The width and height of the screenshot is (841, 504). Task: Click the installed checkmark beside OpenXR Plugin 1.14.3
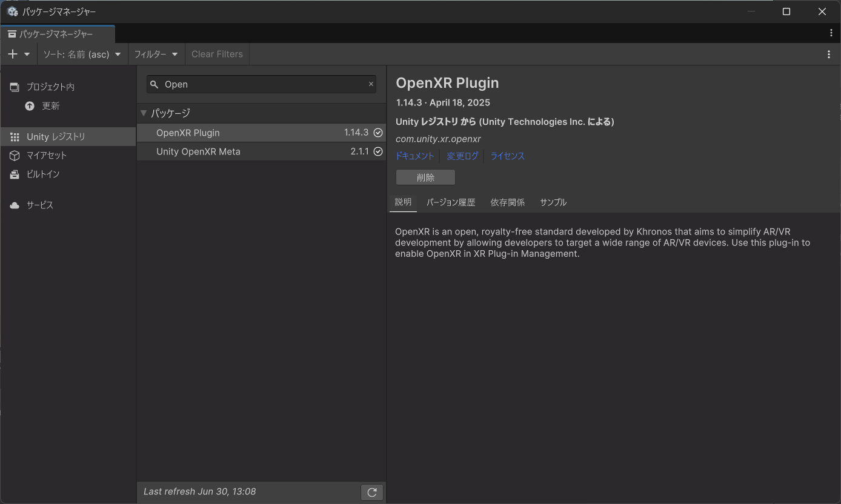[378, 133]
